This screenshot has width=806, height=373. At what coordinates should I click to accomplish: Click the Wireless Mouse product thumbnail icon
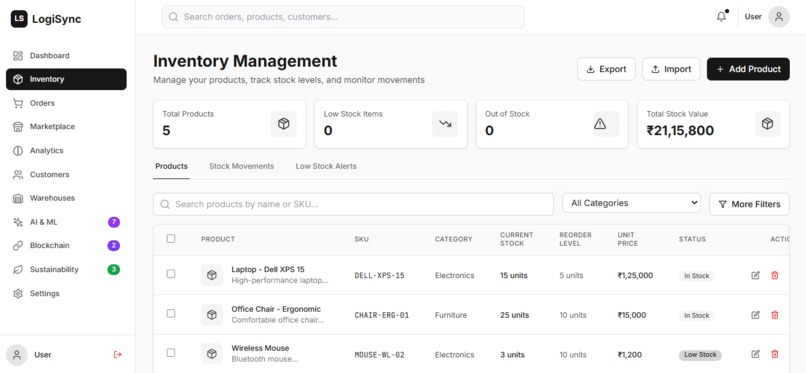tap(212, 353)
